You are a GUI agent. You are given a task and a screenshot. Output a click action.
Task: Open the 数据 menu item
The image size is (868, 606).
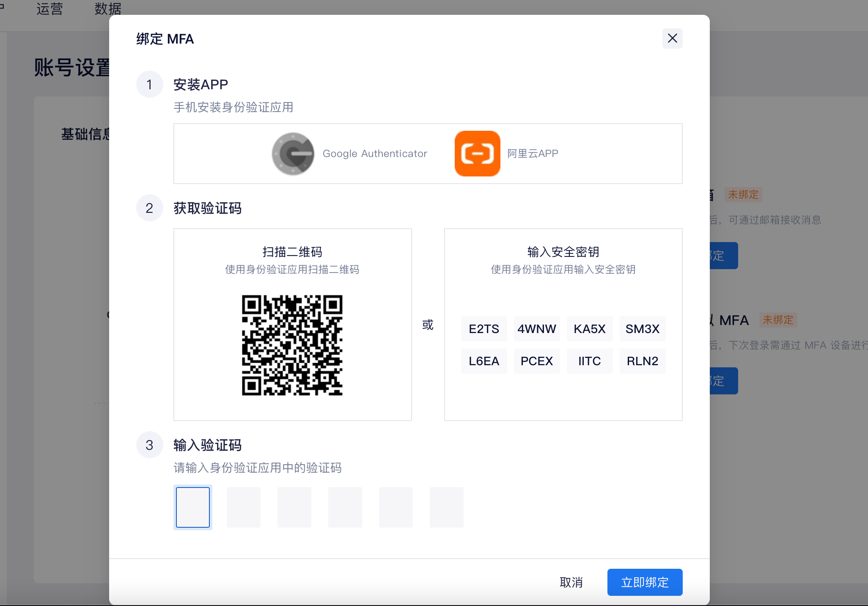coord(108,8)
